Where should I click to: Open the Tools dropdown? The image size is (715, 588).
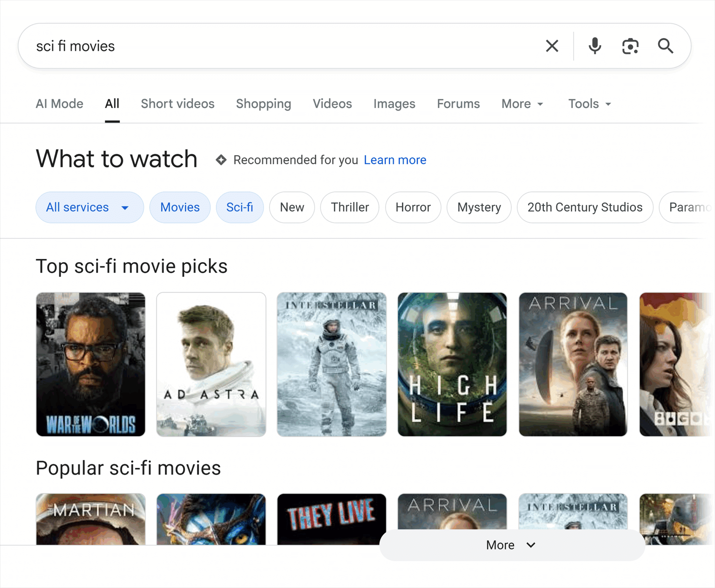pos(590,104)
